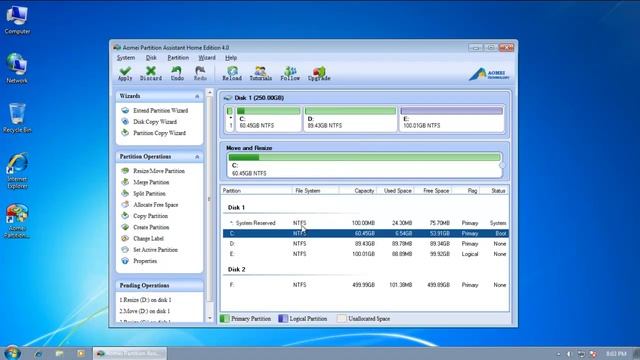
Task: Click the Upgrade toolbar icon
Action: (319, 73)
